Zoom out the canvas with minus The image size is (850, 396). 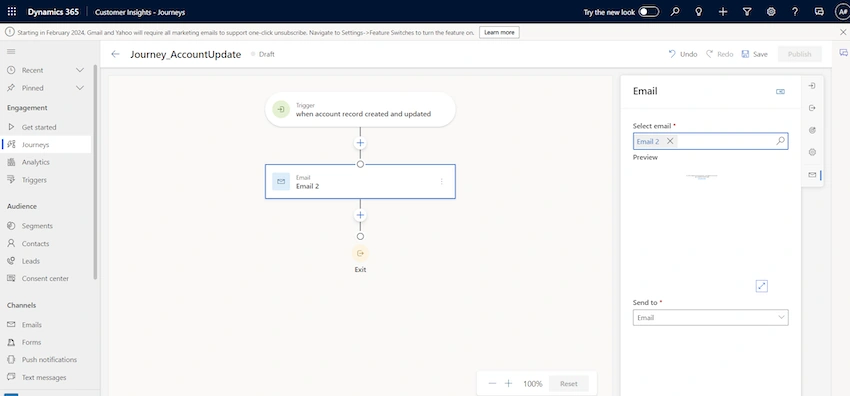click(x=492, y=384)
